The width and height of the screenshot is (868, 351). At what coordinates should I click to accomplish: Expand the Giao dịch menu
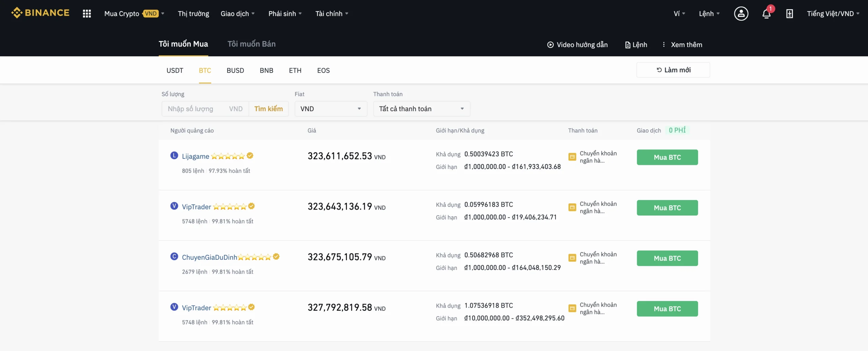coord(238,14)
